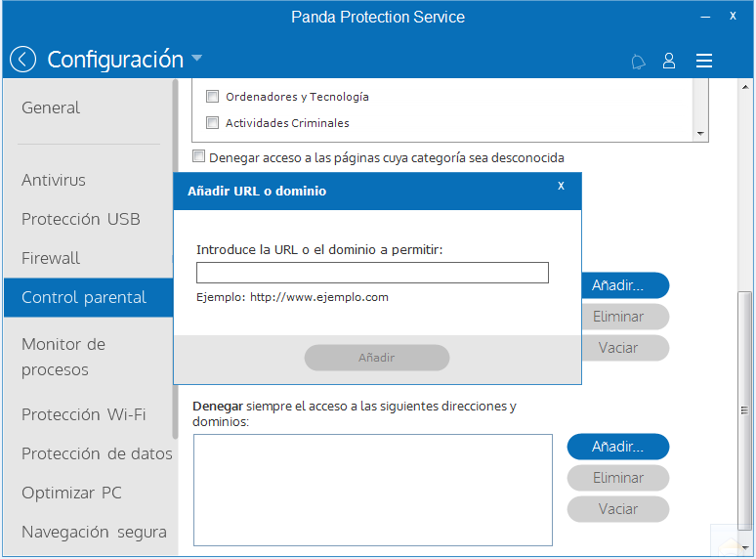Click Vaciar beside the denied list
The image size is (756, 559).
618,509
